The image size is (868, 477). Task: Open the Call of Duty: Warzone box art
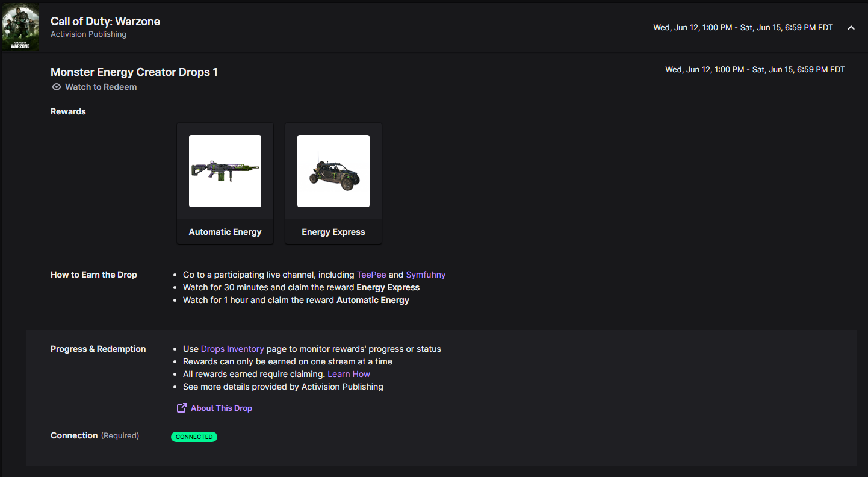tap(20, 26)
